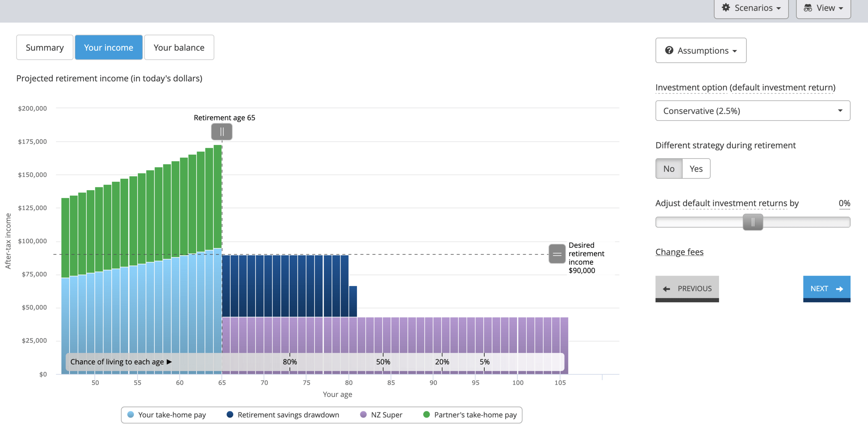This screenshot has width=868, height=431.
Task: Click the View spy glasses icon
Action: 808,8
